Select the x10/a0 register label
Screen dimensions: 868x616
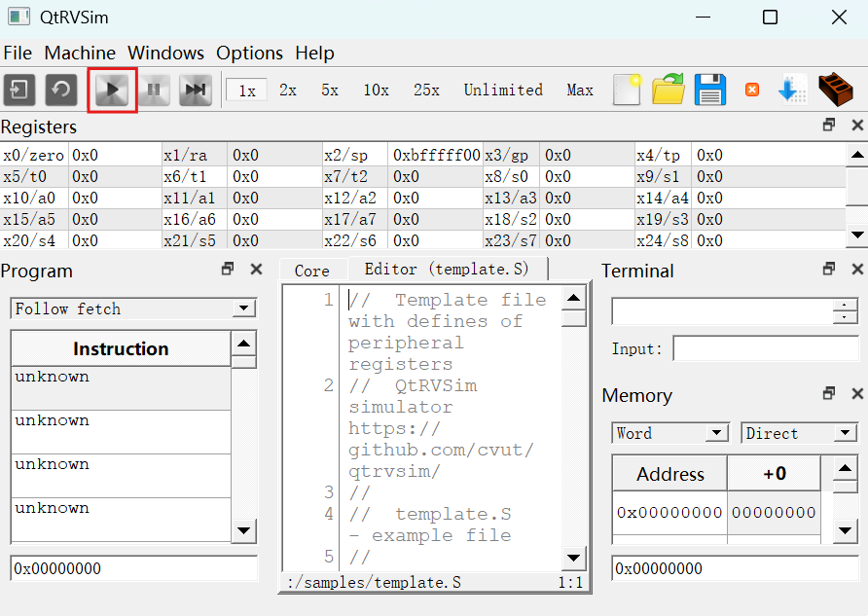pos(35,199)
